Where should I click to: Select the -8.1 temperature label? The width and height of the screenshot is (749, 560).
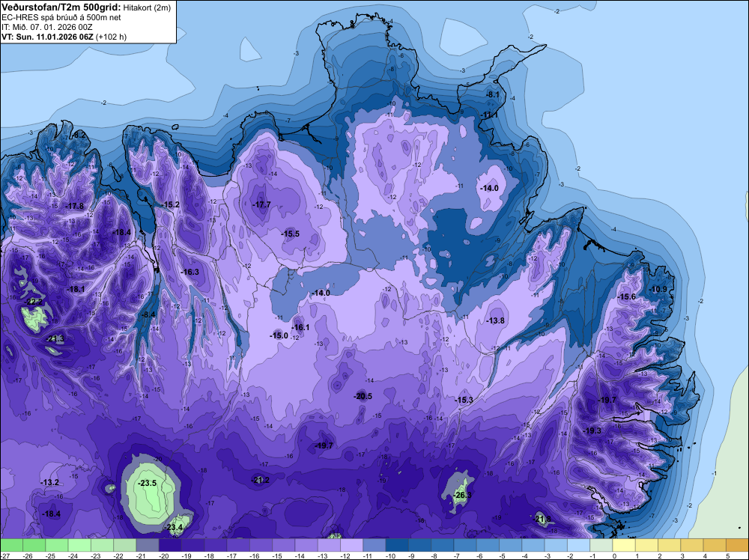point(493,94)
